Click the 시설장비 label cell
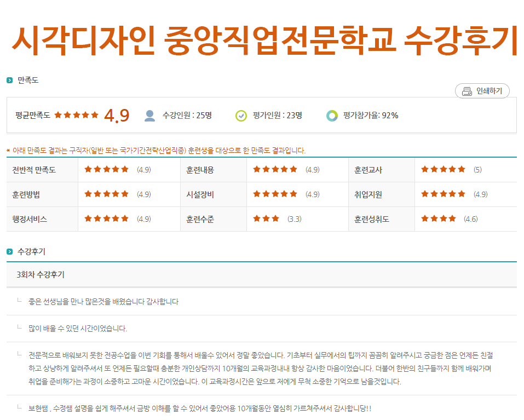Screen dimensions: 524x420 point(214,194)
